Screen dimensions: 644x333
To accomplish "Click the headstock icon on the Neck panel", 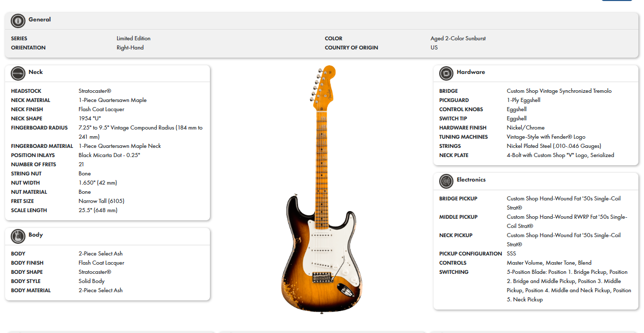I will pyautogui.click(x=18, y=73).
